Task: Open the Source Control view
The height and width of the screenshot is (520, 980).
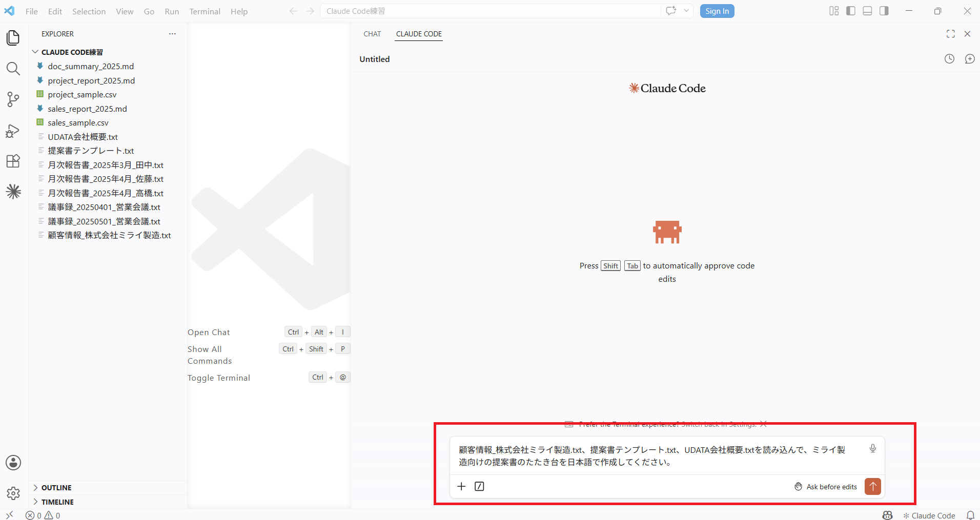Action: click(13, 99)
